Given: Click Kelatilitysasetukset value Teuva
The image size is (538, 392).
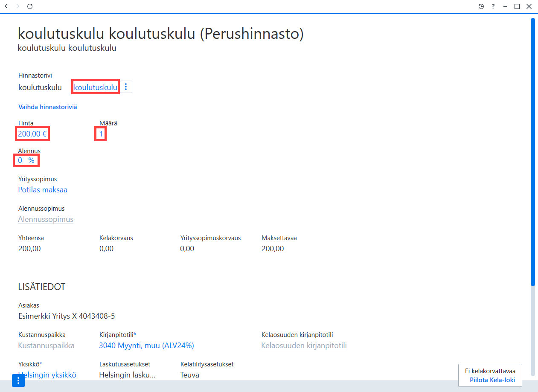Looking at the screenshot, I should [189, 375].
